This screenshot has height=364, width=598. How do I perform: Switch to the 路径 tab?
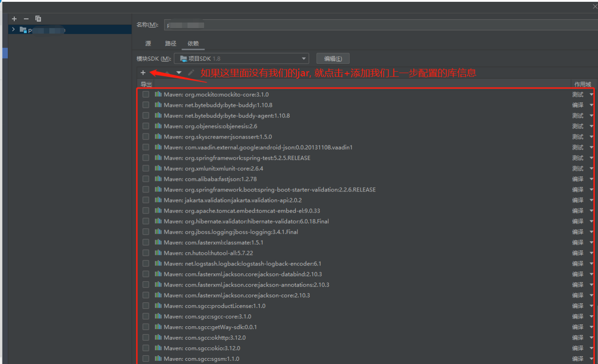[x=170, y=44]
